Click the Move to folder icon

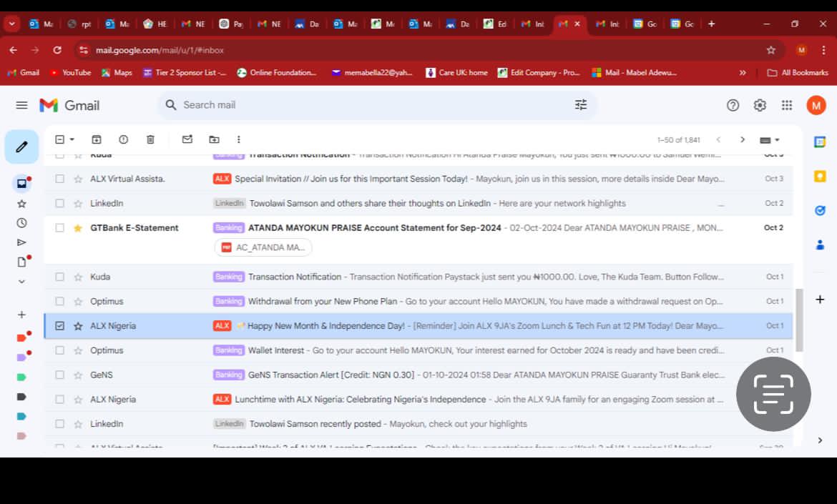214,139
